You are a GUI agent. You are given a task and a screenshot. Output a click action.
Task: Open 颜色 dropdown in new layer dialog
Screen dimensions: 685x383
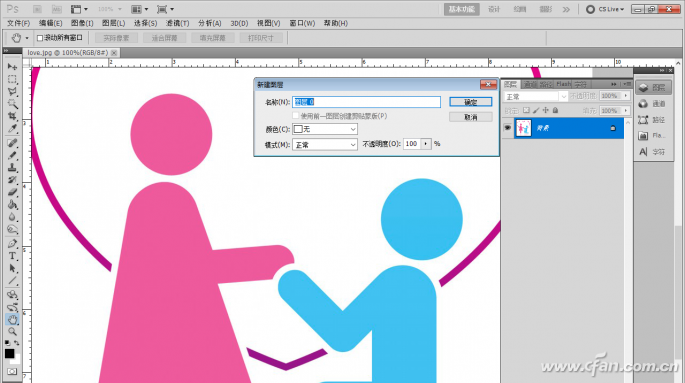(325, 129)
